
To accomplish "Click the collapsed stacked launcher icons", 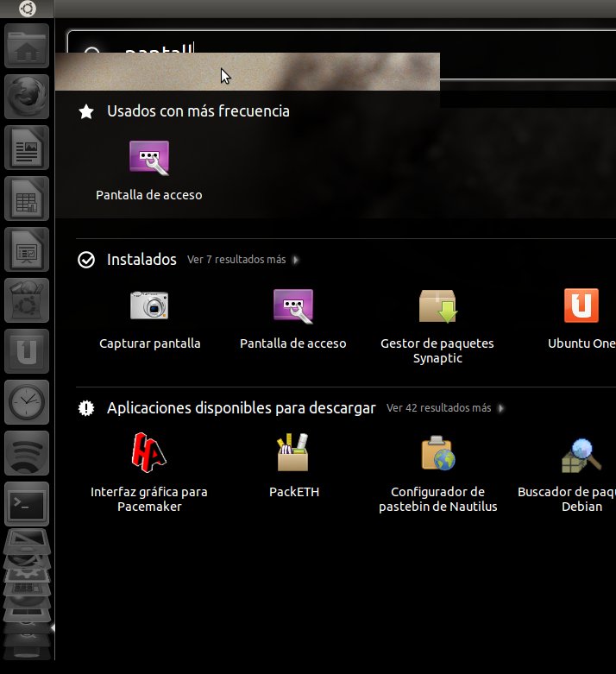I will coord(27,595).
